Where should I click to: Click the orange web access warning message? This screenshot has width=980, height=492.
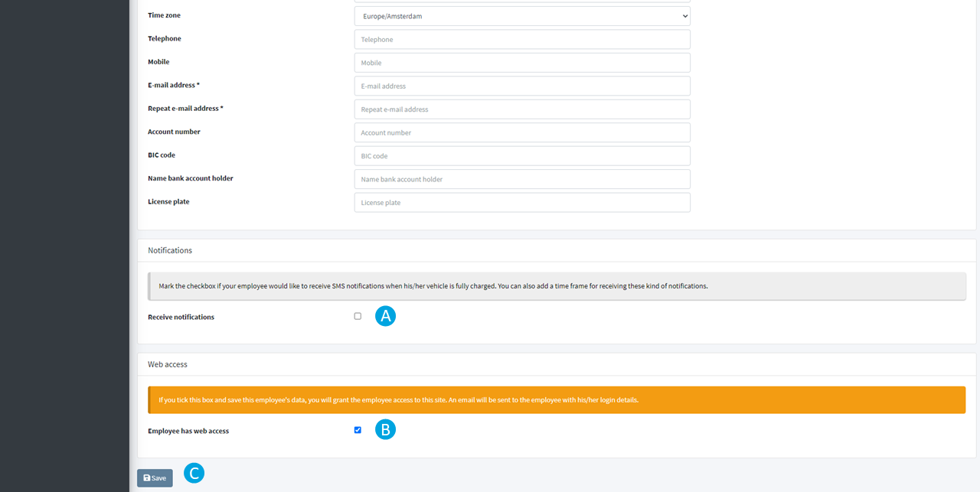[557, 400]
